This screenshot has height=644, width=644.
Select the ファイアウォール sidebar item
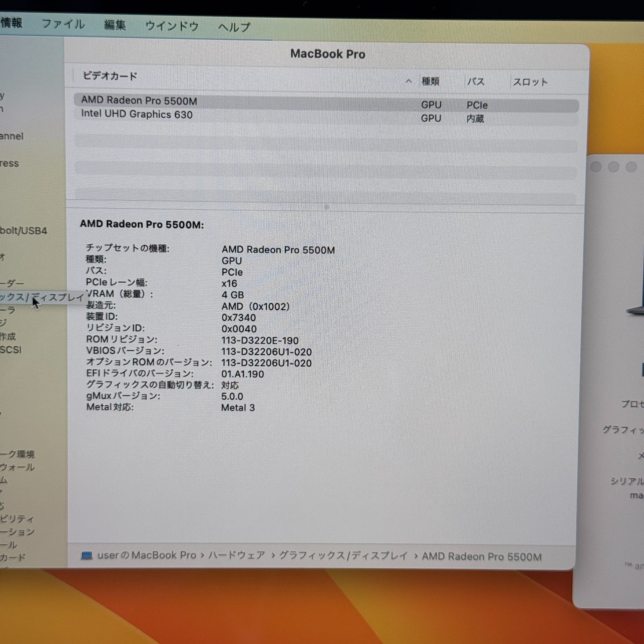17,467
